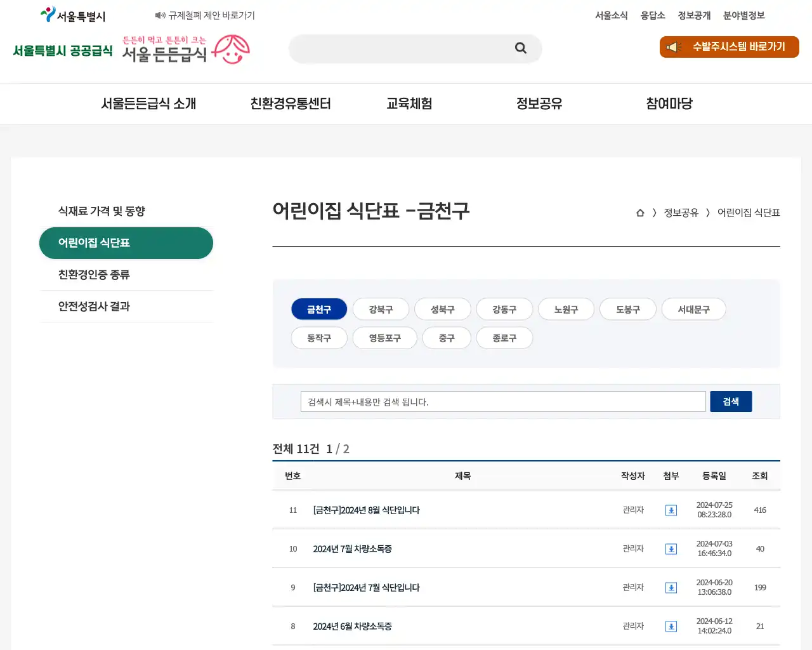Select the 강북구 district filter

(x=381, y=309)
